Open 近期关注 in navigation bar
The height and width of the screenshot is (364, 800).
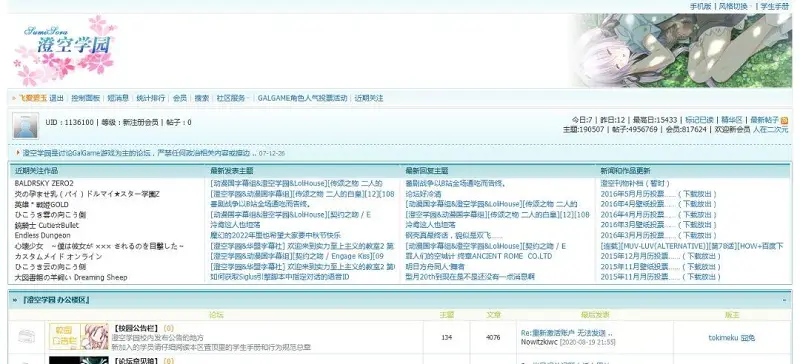tap(369, 98)
